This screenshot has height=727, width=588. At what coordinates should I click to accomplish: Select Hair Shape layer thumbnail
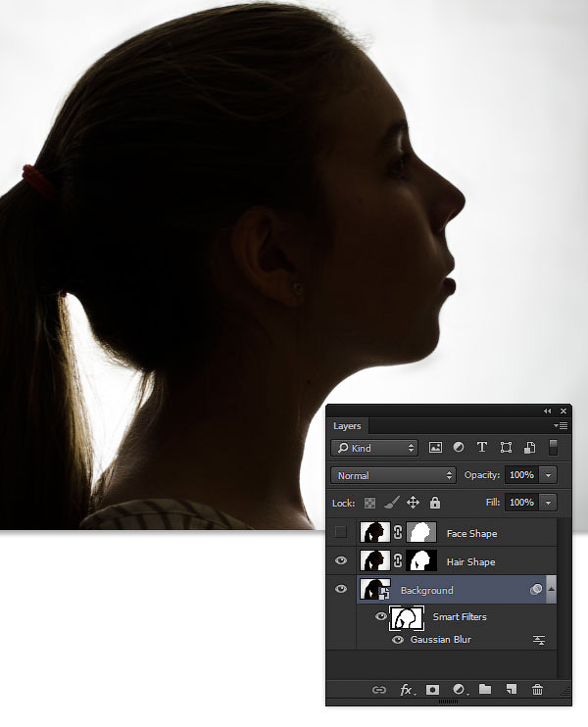tap(375, 561)
